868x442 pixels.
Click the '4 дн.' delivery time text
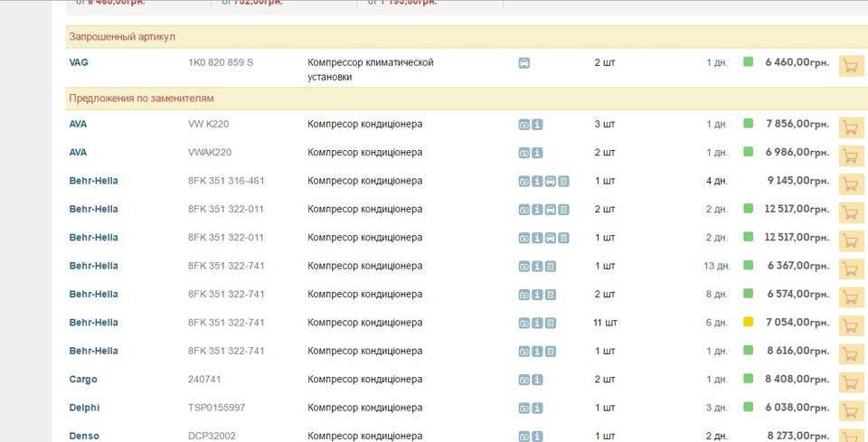pos(717,181)
